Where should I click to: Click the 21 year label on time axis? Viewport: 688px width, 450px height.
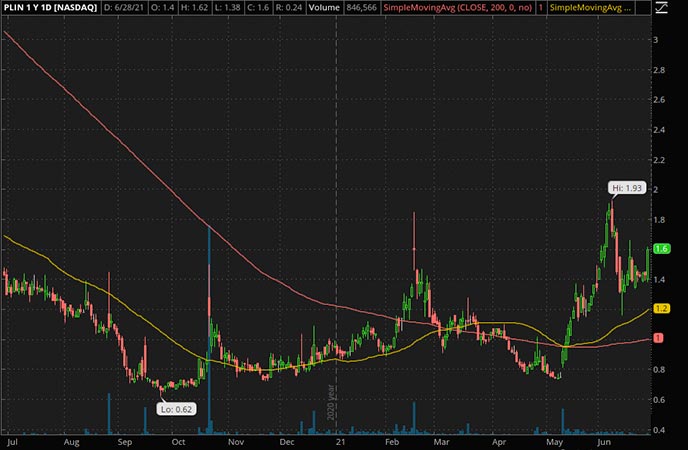click(340, 442)
